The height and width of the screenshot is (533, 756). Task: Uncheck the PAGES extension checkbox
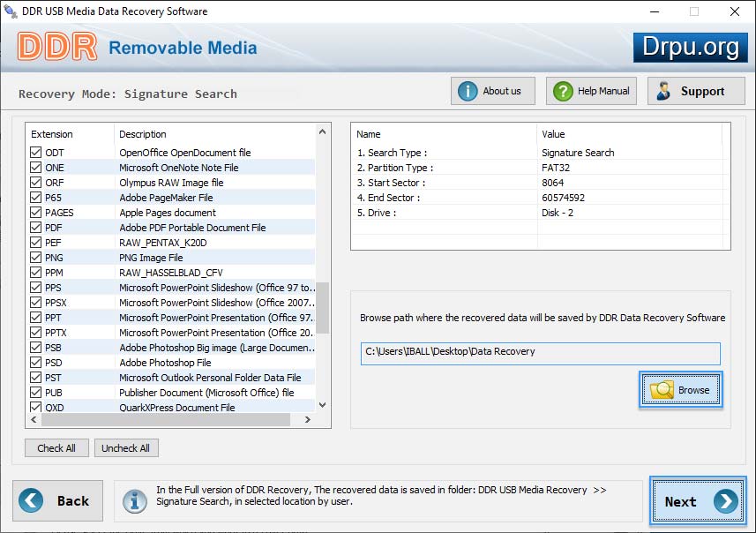pyautogui.click(x=35, y=213)
